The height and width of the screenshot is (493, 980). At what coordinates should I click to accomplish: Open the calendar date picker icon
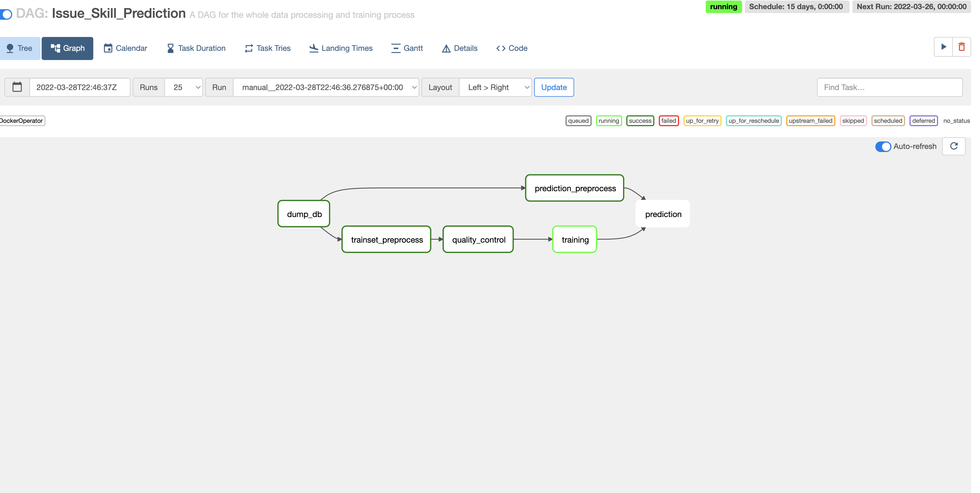tap(17, 87)
